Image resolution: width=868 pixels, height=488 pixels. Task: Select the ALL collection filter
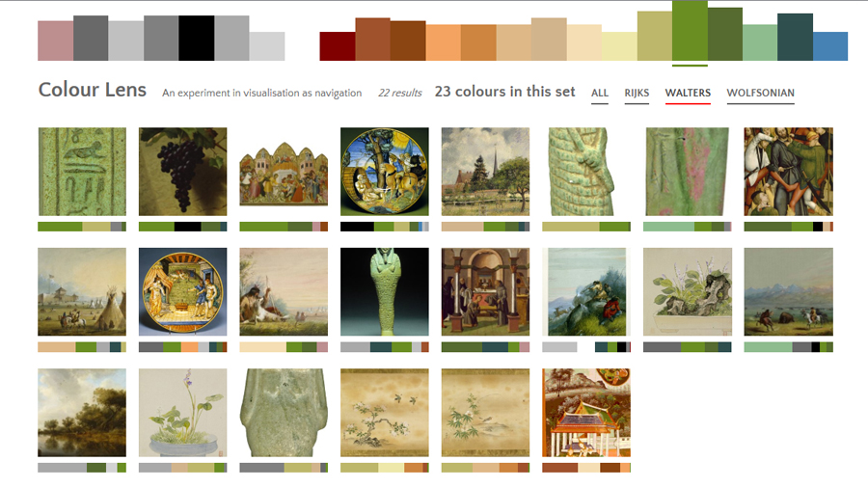click(x=600, y=93)
